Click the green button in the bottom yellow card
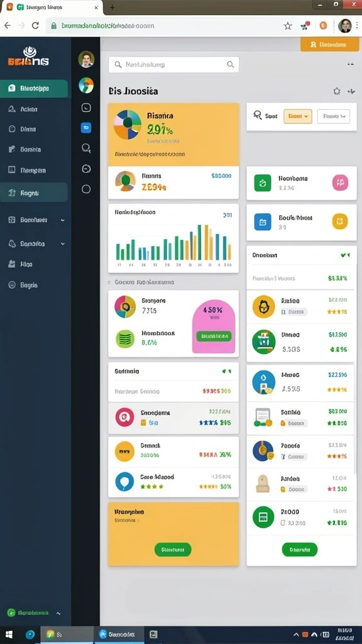The height and width of the screenshot is (644, 362). point(173,549)
